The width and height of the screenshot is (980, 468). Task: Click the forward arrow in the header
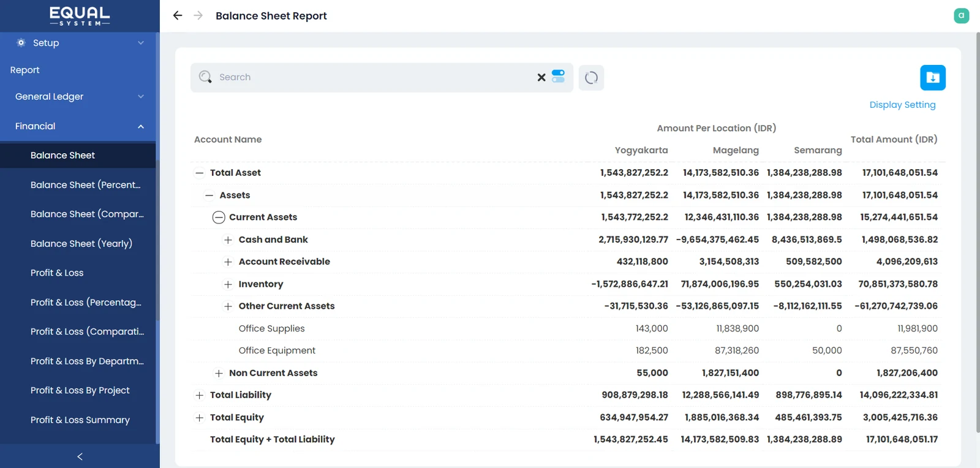click(x=198, y=15)
